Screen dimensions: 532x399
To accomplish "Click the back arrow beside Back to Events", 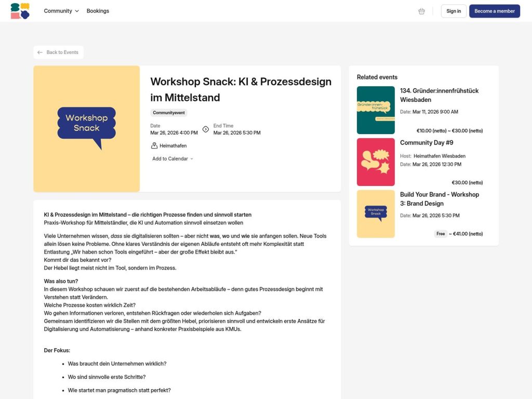I will (40, 52).
